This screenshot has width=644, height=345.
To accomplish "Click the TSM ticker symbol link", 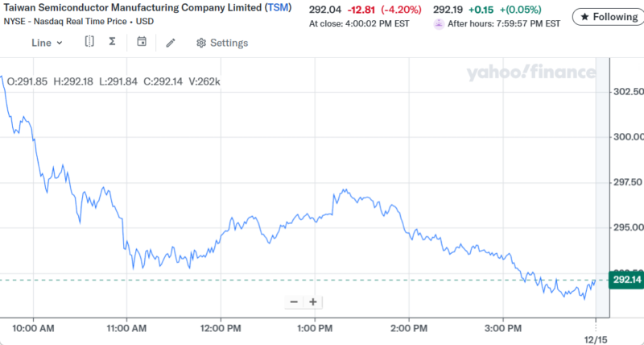I will click(x=278, y=7).
